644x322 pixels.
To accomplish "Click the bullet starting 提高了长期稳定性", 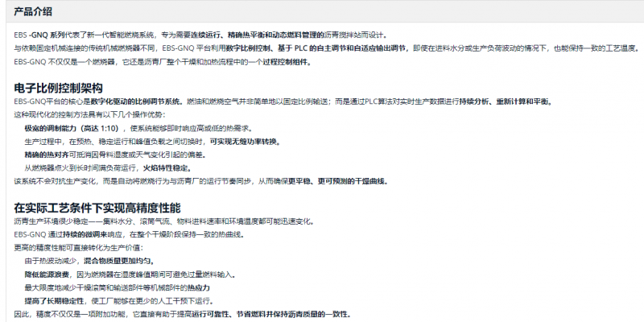I will click(x=119, y=301).
